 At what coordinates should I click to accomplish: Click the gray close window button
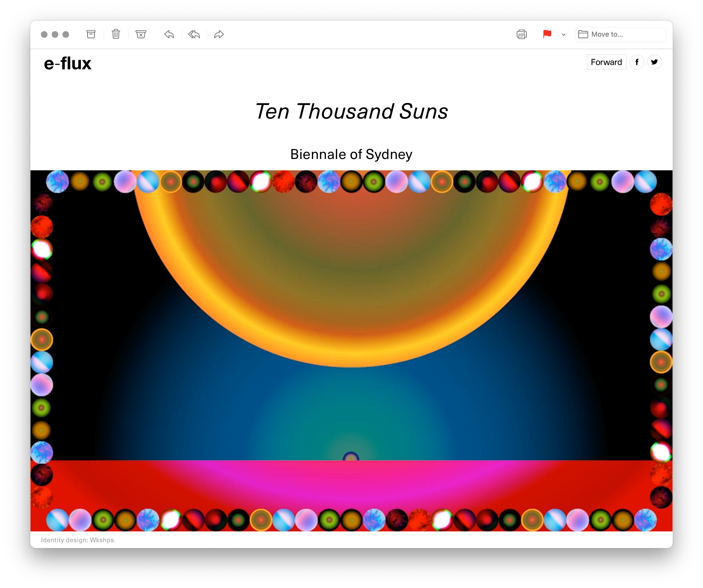click(44, 34)
